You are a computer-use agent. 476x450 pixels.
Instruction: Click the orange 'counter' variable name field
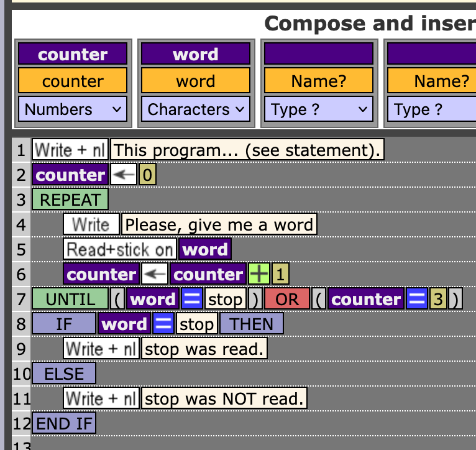click(73, 81)
